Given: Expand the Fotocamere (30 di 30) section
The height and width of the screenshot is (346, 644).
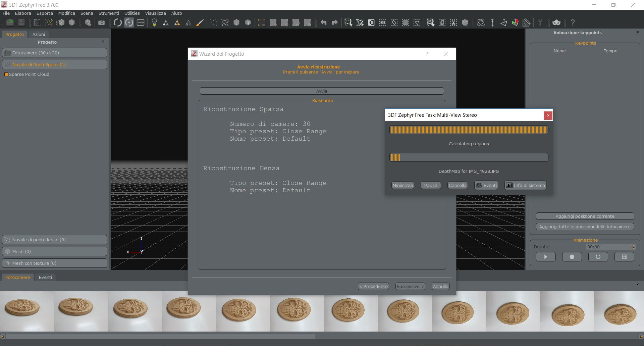Looking at the screenshot, I should pyautogui.click(x=55, y=53).
